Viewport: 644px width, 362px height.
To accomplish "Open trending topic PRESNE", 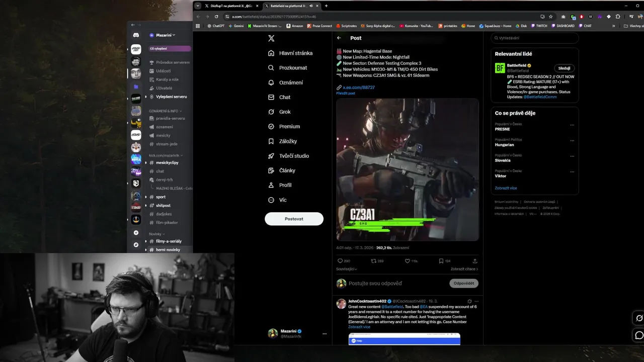I will click(502, 129).
